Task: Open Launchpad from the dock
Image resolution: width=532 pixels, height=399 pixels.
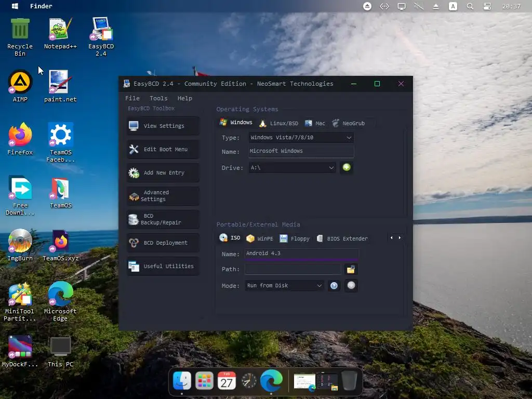Action: (x=204, y=381)
